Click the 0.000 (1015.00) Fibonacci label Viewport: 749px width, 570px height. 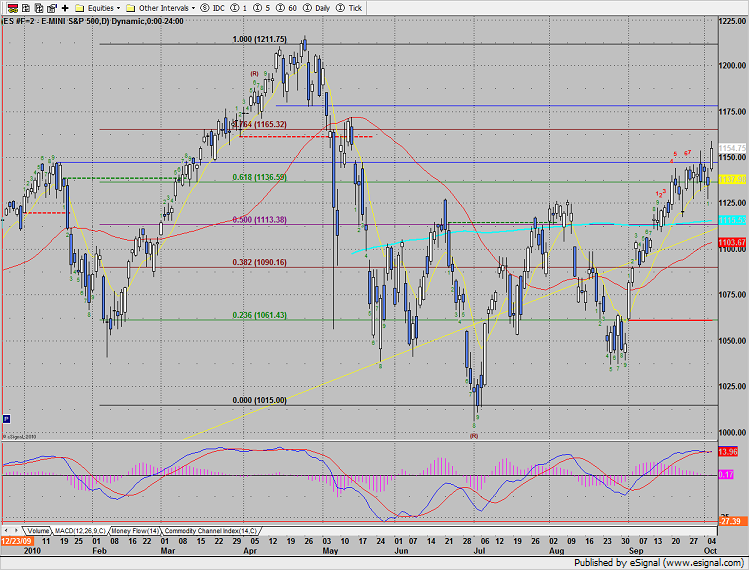coord(259,400)
